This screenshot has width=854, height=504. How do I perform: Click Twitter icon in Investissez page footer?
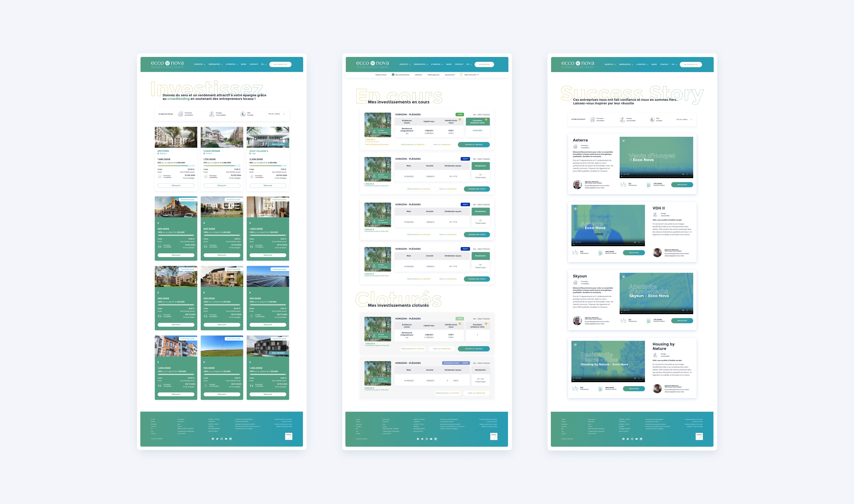pyautogui.click(x=217, y=439)
